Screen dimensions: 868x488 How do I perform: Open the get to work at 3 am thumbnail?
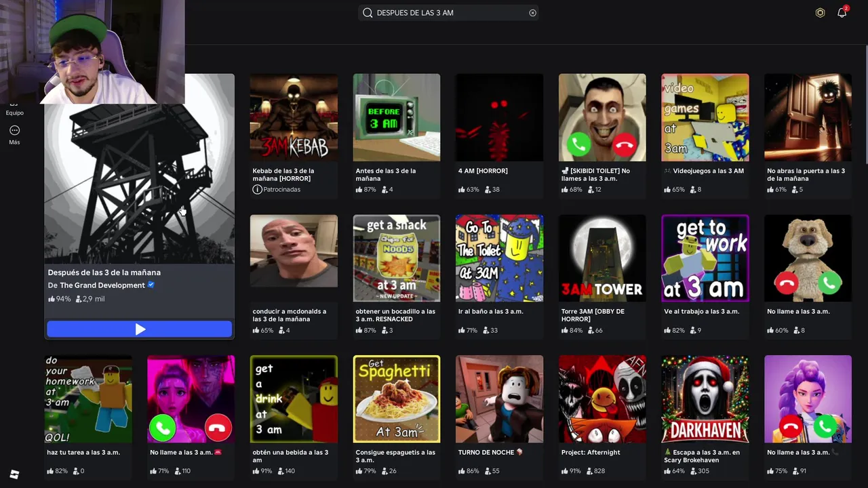click(705, 258)
